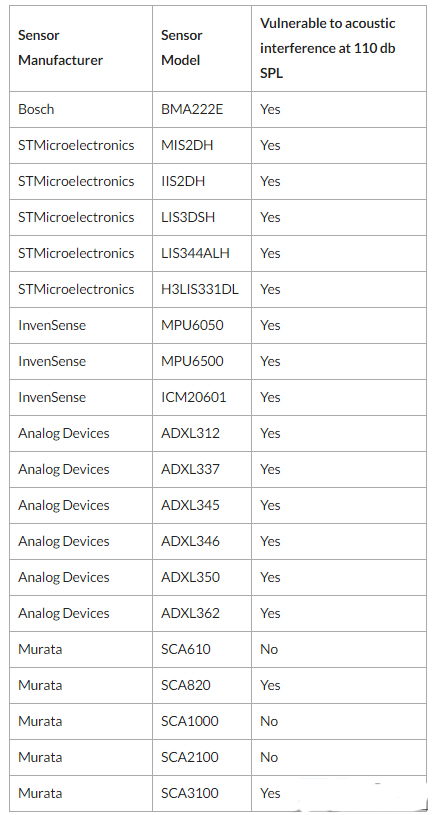This screenshot has height=815, width=432.
Task: Select the No value for SCA610
Action: point(269,649)
